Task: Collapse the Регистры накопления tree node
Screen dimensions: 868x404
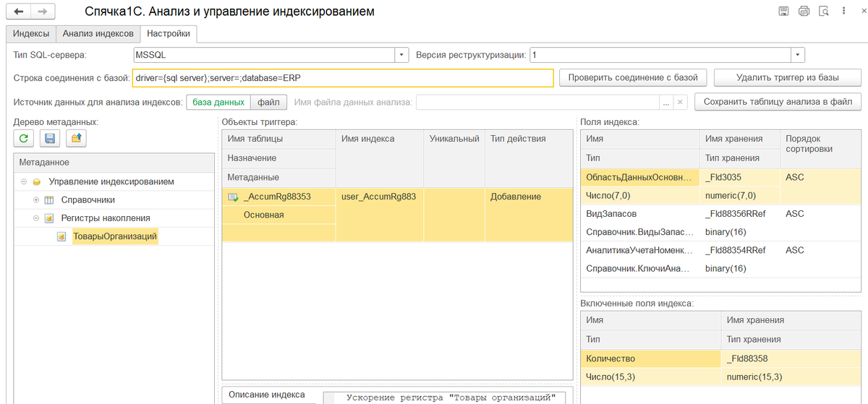Action: (x=36, y=218)
